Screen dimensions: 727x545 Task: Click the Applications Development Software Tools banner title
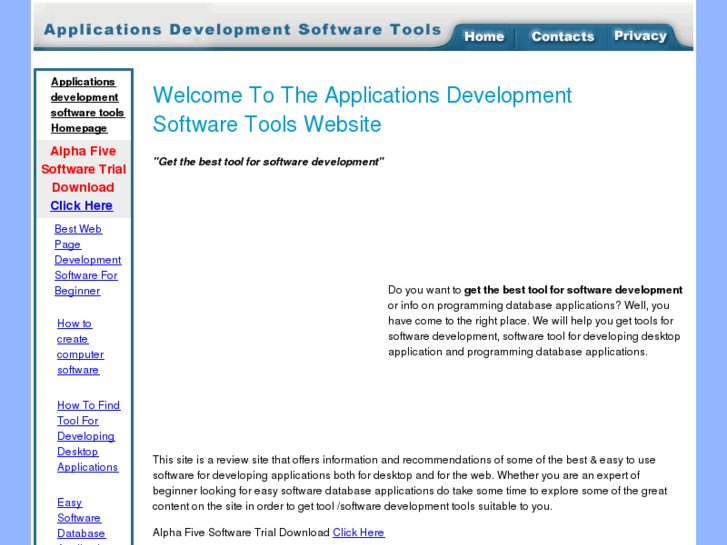click(x=242, y=30)
